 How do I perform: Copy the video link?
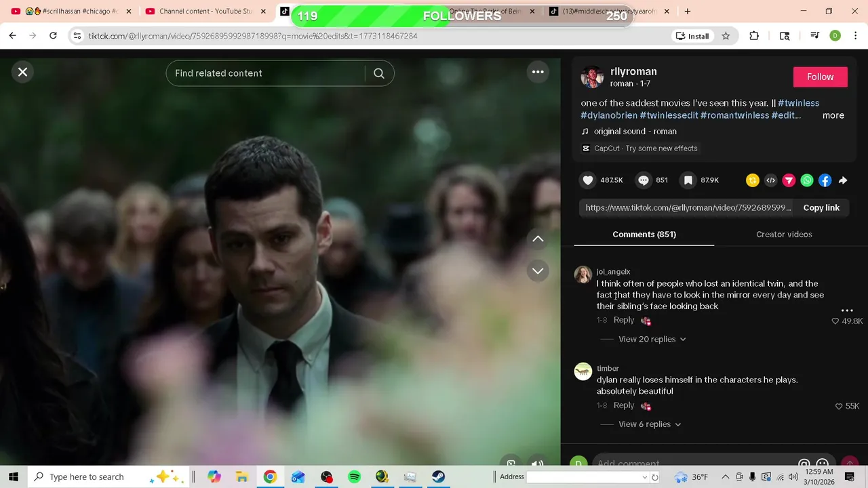[x=821, y=207]
